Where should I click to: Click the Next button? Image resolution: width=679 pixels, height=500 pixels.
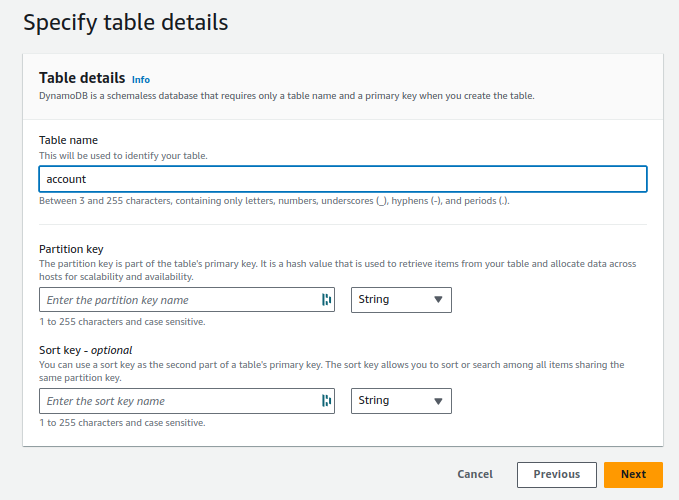[633, 474]
